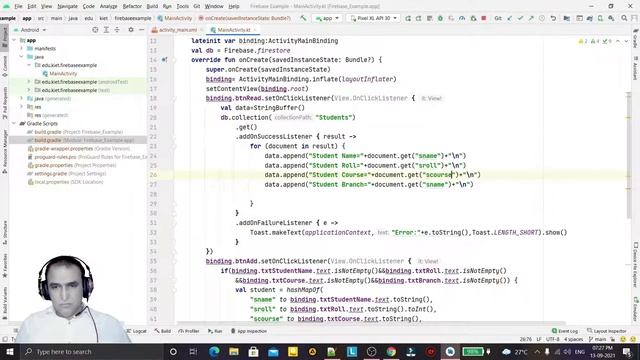Click the Git push arrow icon

tap(531, 18)
